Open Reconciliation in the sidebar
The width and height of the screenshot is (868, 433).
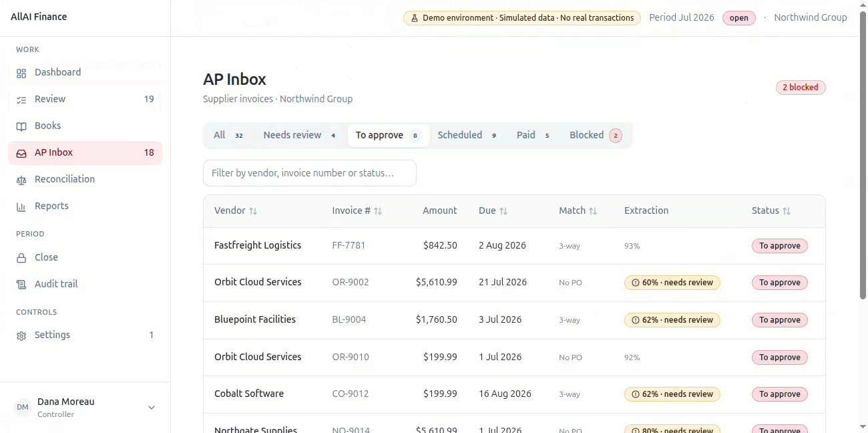point(85,179)
